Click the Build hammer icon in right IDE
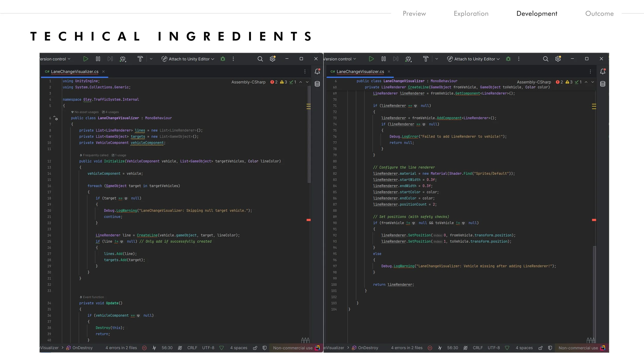Screen dimensions: 644x362 coord(426,59)
